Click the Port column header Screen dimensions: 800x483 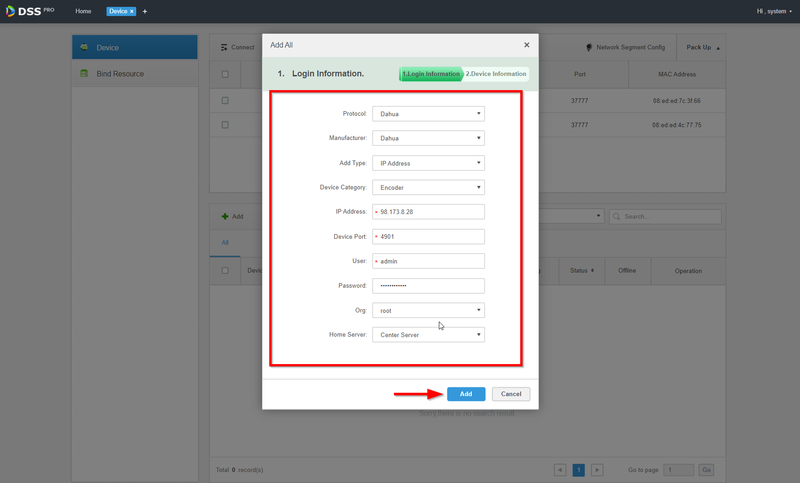pos(580,74)
